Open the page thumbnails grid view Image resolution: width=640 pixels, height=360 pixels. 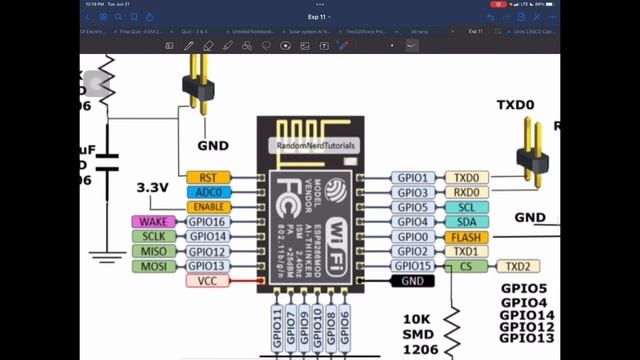[x=103, y=17]
